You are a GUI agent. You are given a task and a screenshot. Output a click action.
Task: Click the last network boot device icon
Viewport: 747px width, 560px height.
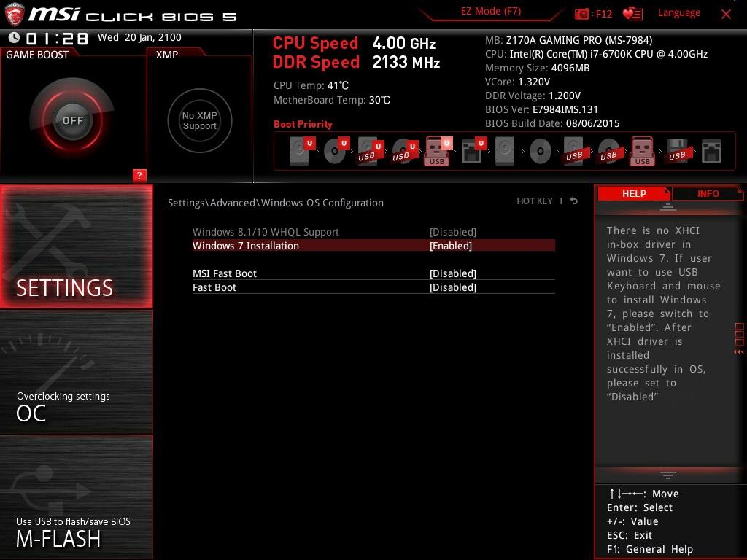tap(711, 152)
